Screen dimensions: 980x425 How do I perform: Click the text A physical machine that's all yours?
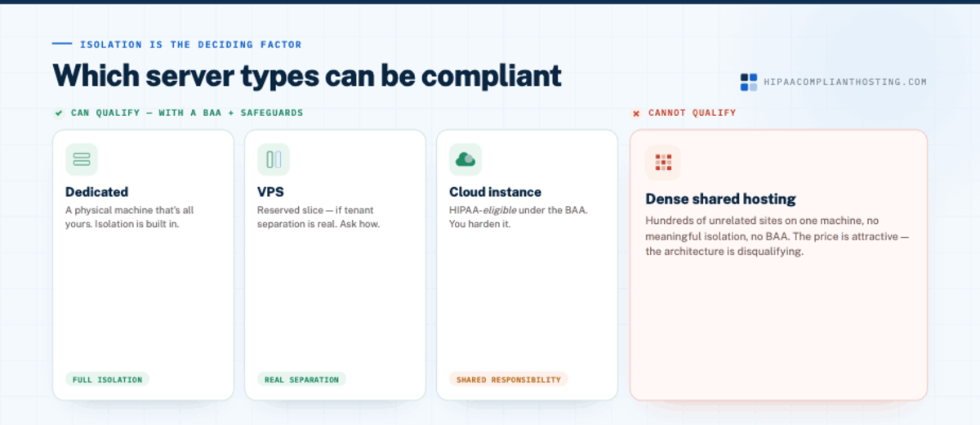[x=130, y=217]
